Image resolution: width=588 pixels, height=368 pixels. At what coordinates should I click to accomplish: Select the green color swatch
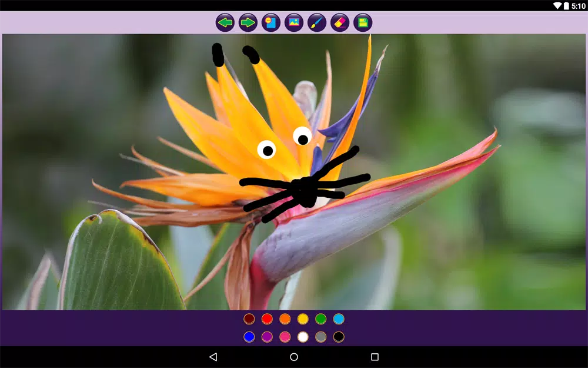[x=320, y=319]
